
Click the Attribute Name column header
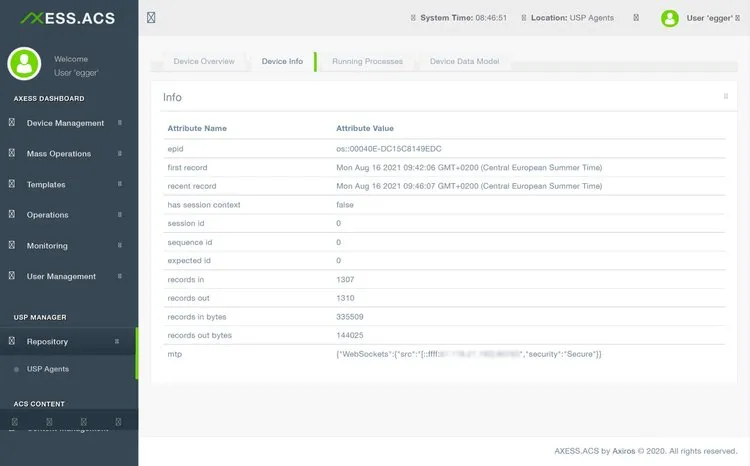click(197, 129)
